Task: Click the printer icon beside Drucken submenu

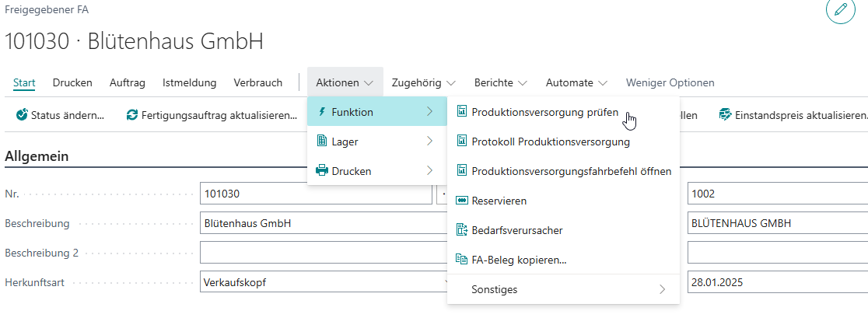Action: [x=321, y=171]
